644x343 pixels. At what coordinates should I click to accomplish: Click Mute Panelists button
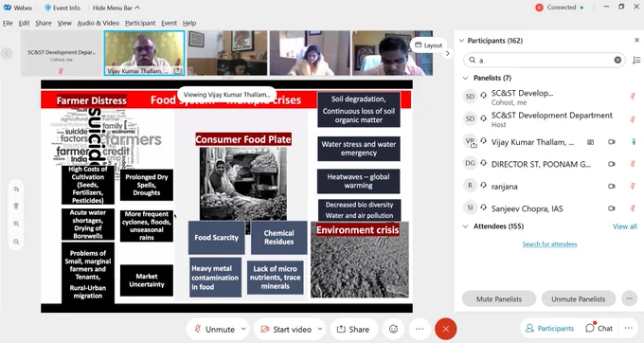(x=499, y=299)
